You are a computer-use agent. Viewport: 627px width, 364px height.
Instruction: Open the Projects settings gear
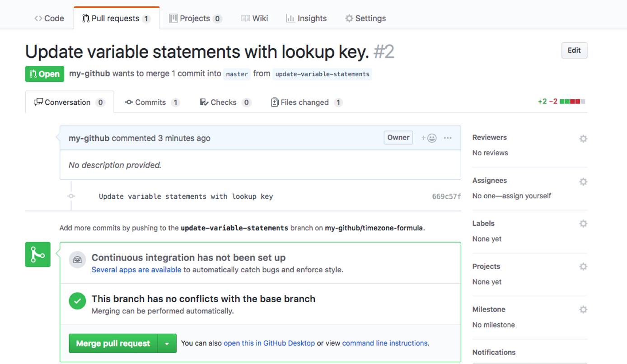(x=583, y=266)
